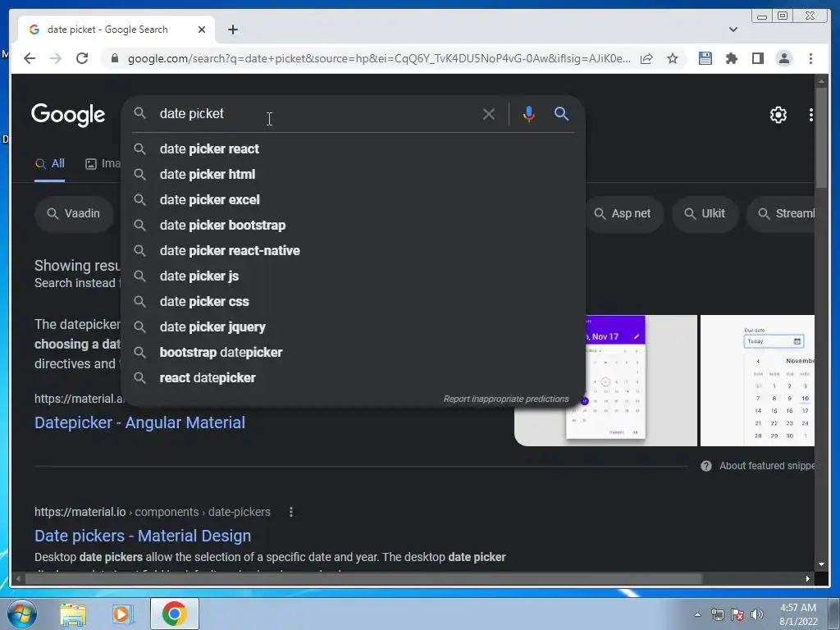Reload the Google search page
This screenshot has width=840, height=630.
[82, 58]
